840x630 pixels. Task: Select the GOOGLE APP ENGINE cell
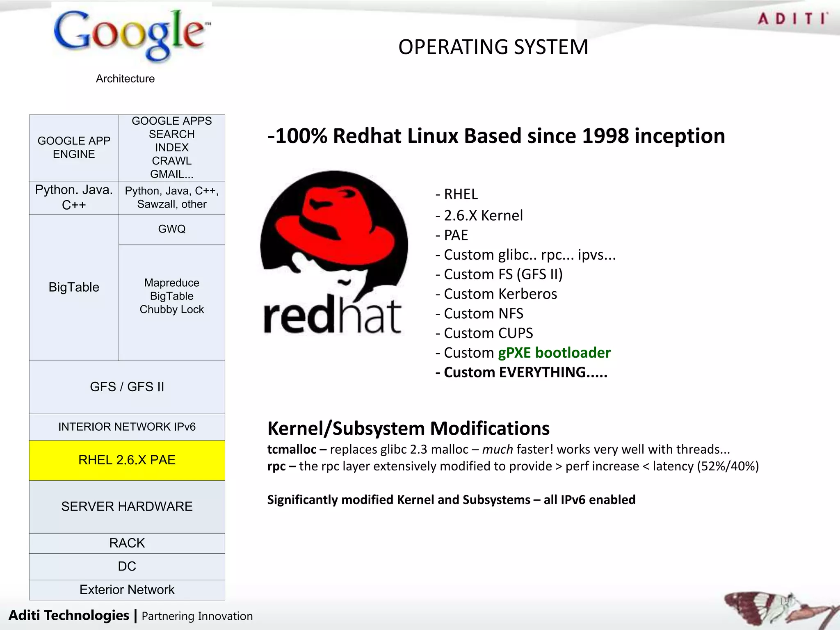[74, 148]
